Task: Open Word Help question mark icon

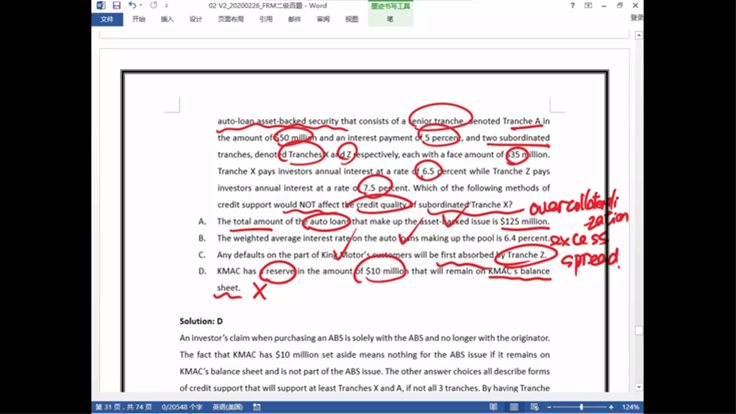Action: pos(572,6)
